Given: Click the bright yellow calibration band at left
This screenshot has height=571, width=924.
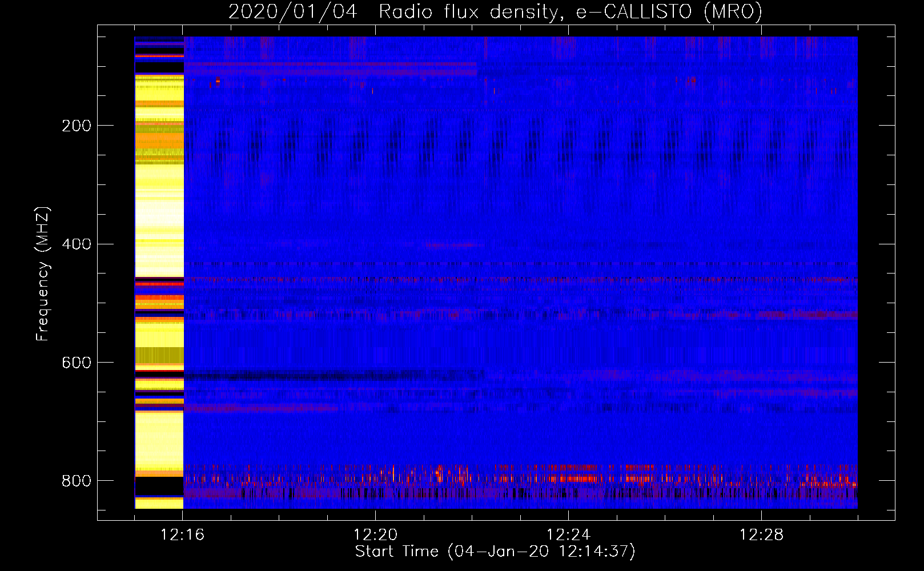Looking at the screenshot, I should [159, 272].
